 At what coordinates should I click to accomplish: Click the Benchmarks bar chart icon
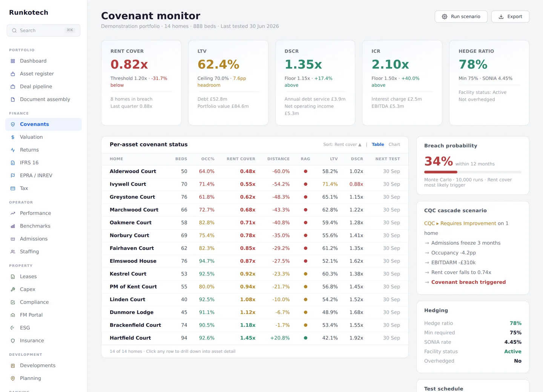pos(13,226)
